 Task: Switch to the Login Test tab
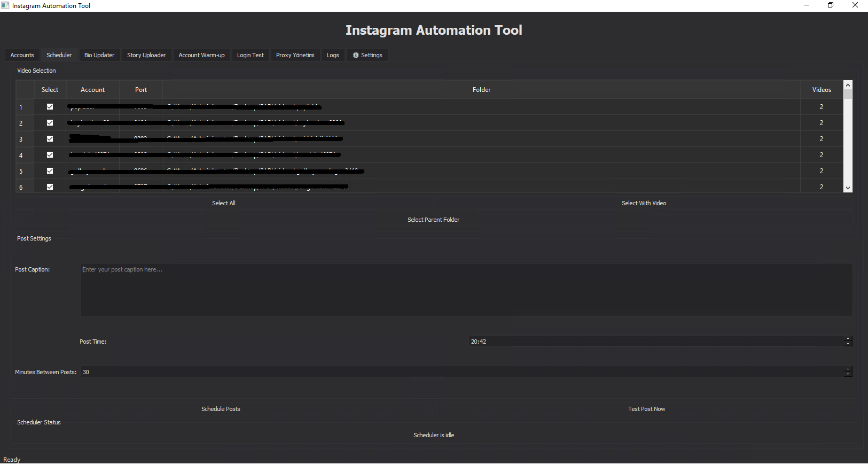click(x=251, y=55)
